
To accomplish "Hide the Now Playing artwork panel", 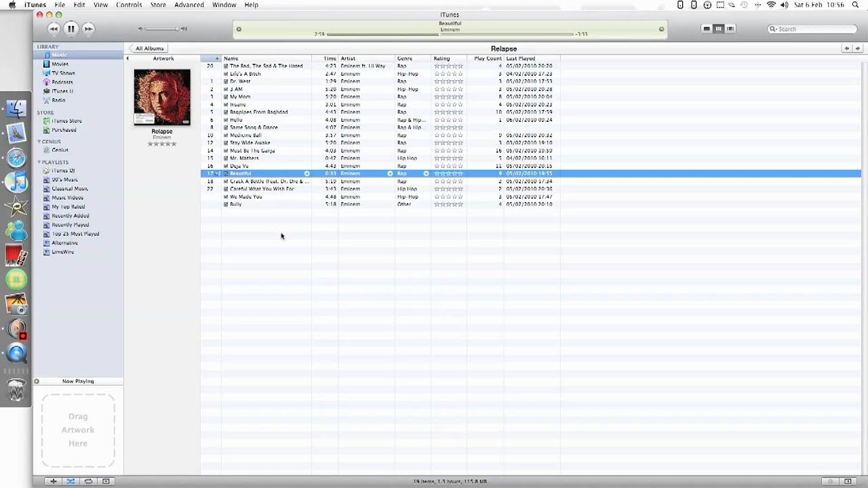I will (x=37, y=381).
